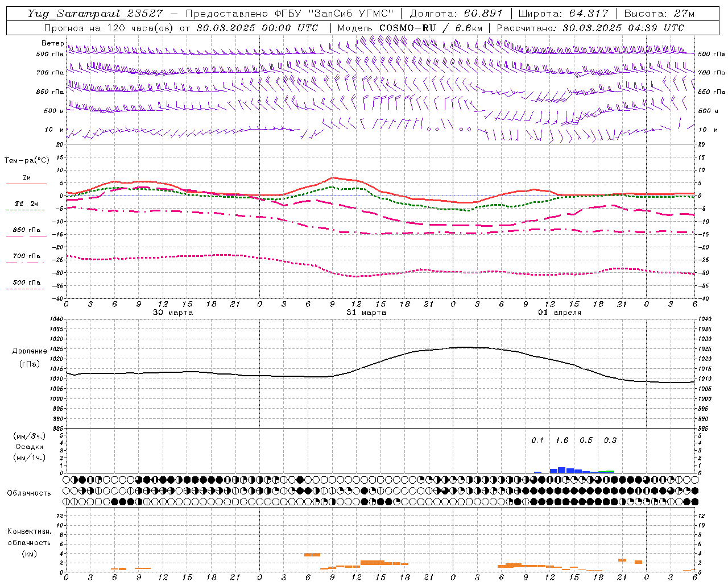Click the green precipitation bar
Screen dimensions: 728x582
click(x=610, y=472)
